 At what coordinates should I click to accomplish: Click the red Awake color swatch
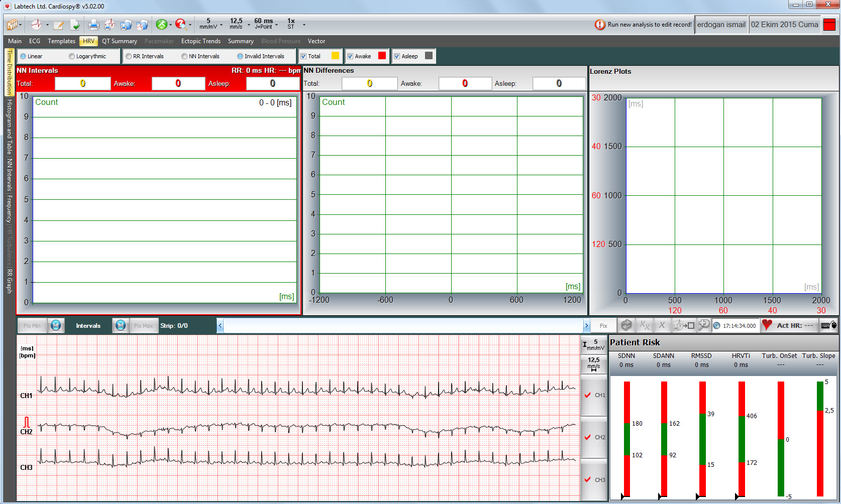382,56
